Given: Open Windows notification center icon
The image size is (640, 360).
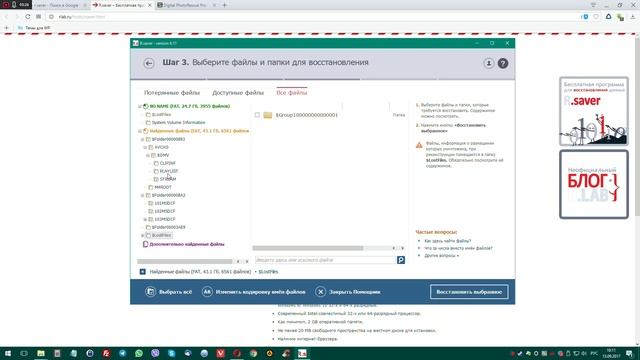Looking at the screenshot, I should pos(629,353).
